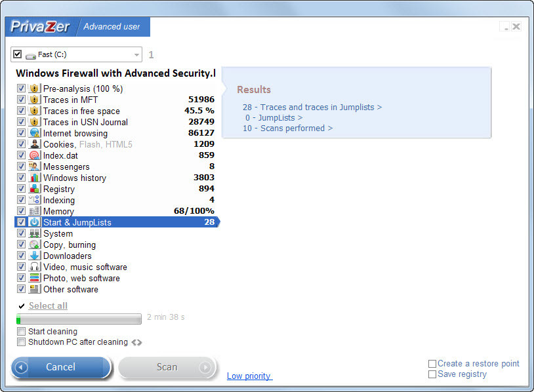
Task: Click the Registry blocks icon
Action: coord(34,189)
